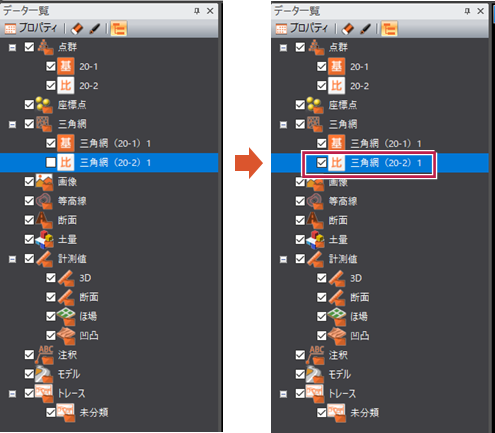Collapse the 計測値 node in the right panel

click(x=283, y=259)
